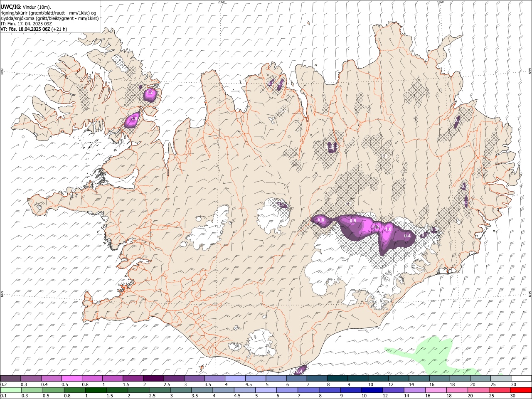Pick the 16–18 light pink swatch, green-blue-red row

tap(436, 390)
